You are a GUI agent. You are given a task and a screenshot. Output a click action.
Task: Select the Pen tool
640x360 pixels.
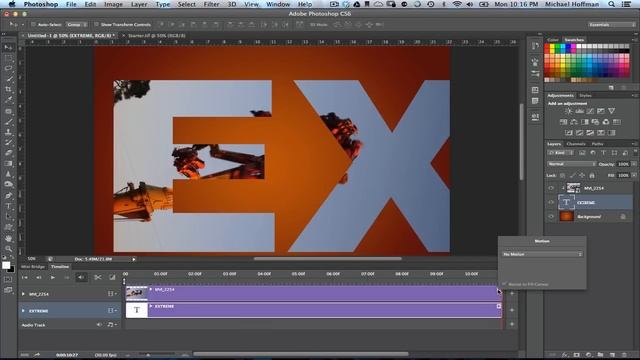point(8,196)
